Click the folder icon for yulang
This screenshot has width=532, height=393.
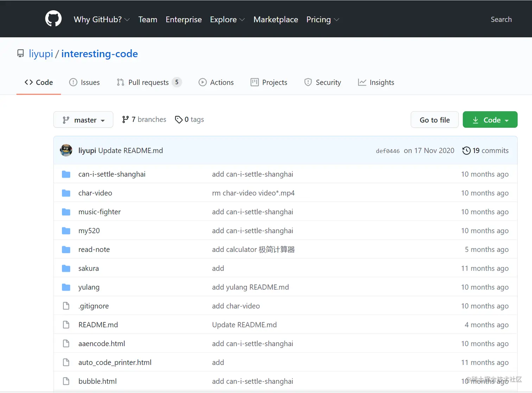(x=66, y=287)
